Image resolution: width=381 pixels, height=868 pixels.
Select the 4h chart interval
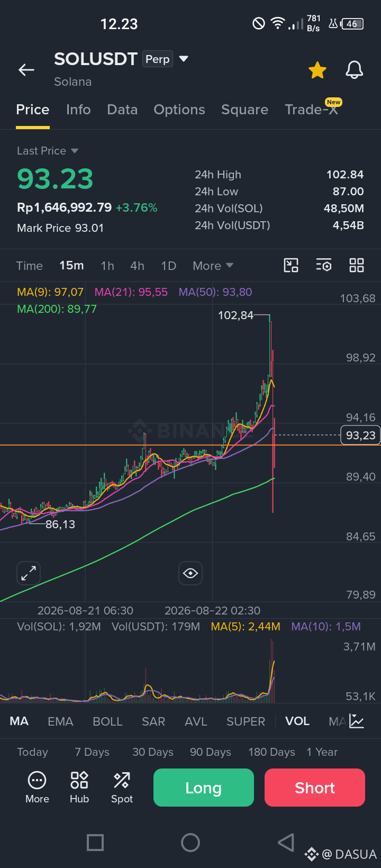(x=138, y=266)
